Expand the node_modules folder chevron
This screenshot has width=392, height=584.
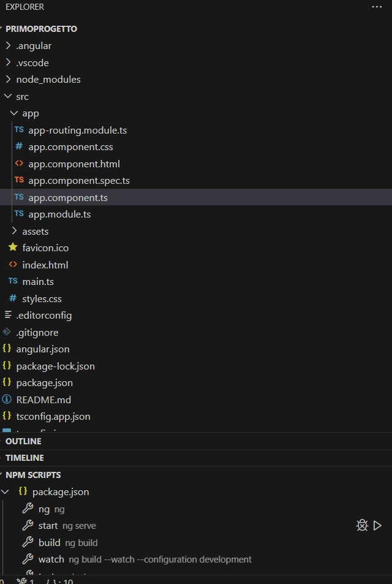point(8,79)
